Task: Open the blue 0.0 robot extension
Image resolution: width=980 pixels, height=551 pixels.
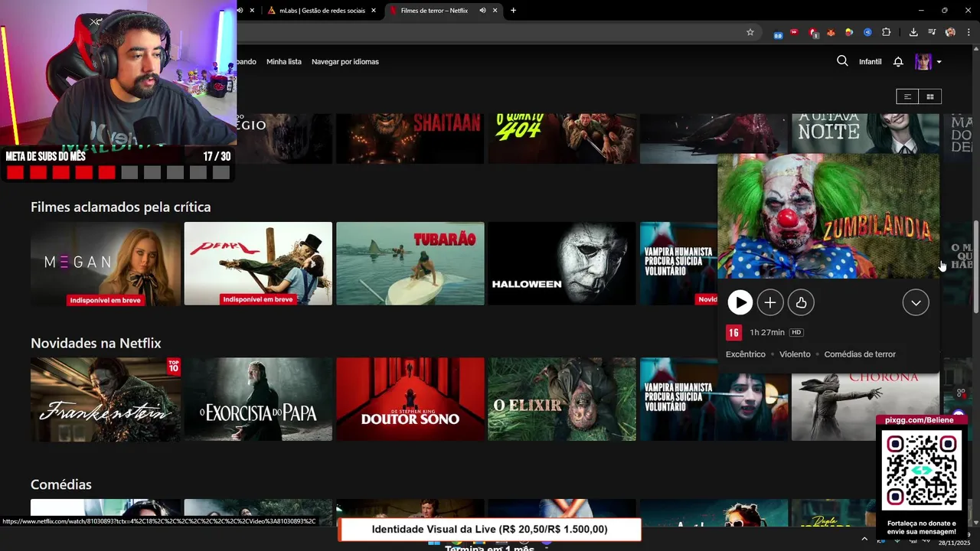Action: (778, 33)
